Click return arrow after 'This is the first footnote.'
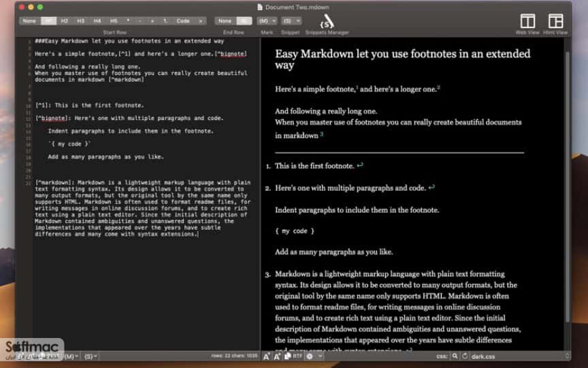 coord(359,165)
